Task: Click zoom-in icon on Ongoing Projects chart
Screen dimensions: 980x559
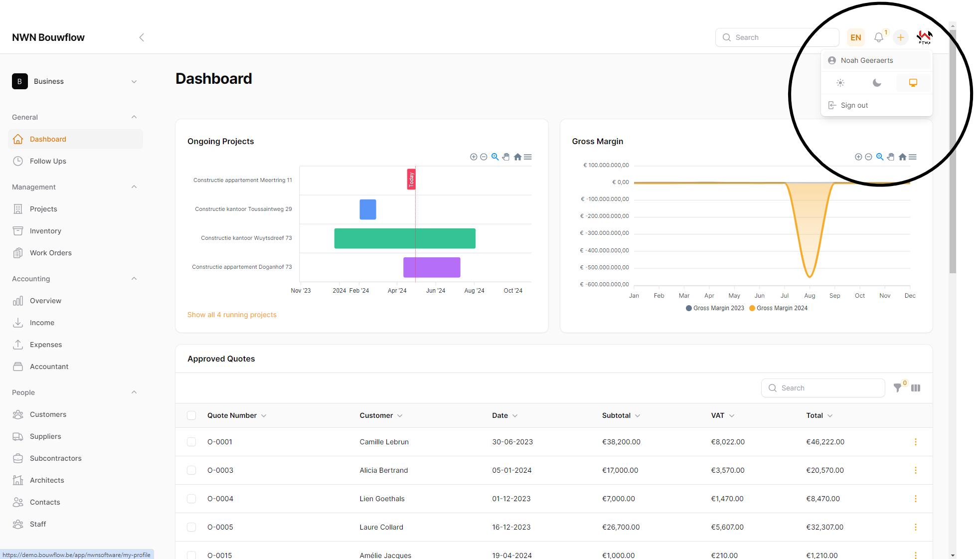Action: coord(474,157)
